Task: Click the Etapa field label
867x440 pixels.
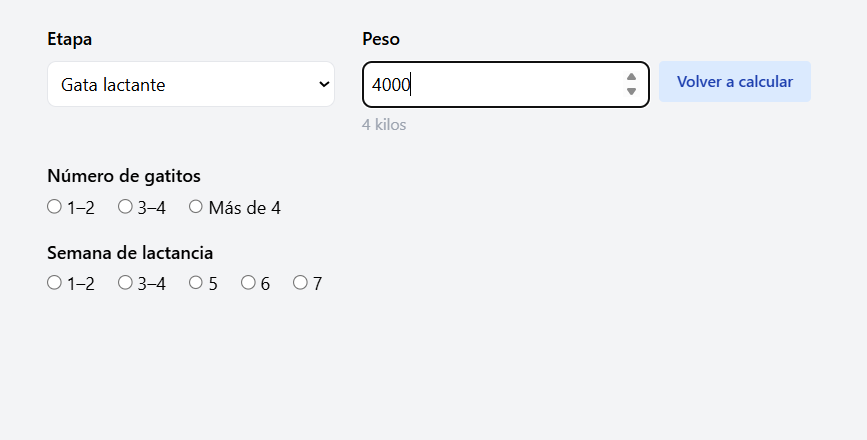Action: 69,39
